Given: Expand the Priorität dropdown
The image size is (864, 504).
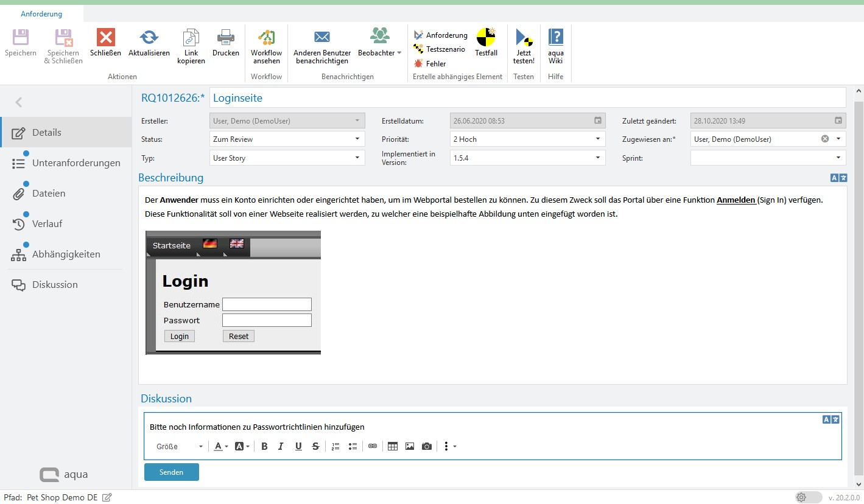Looking at the screenshot, I should pyautogui.click(x=597, y=139).
